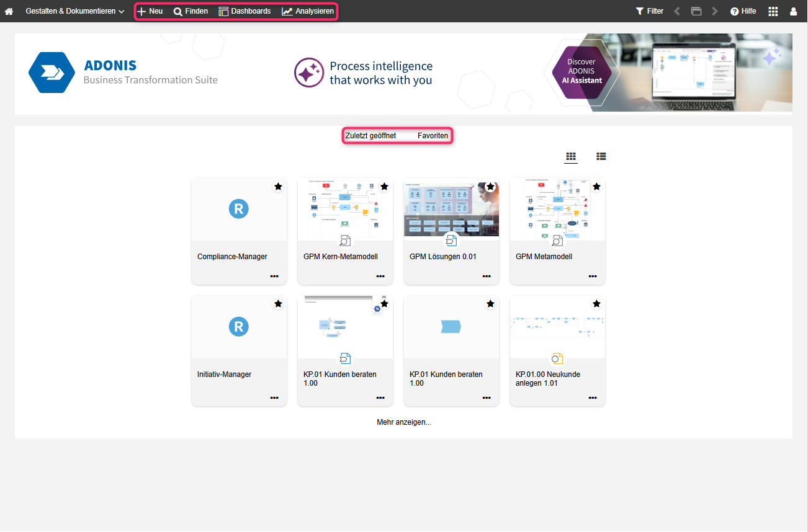Toggle favorite star on Compliance-Manager
The height and width of the screenshot is (532, 808).
pos(278,186)
